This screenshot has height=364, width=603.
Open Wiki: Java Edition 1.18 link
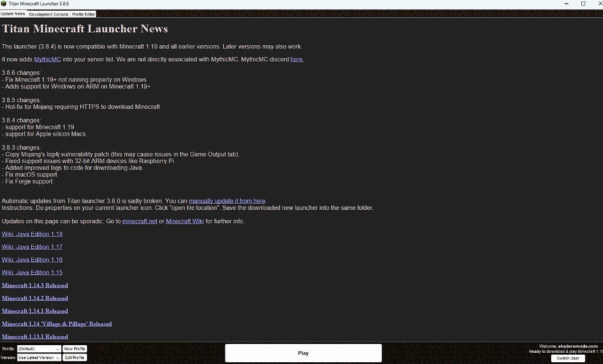coord(32,234)
